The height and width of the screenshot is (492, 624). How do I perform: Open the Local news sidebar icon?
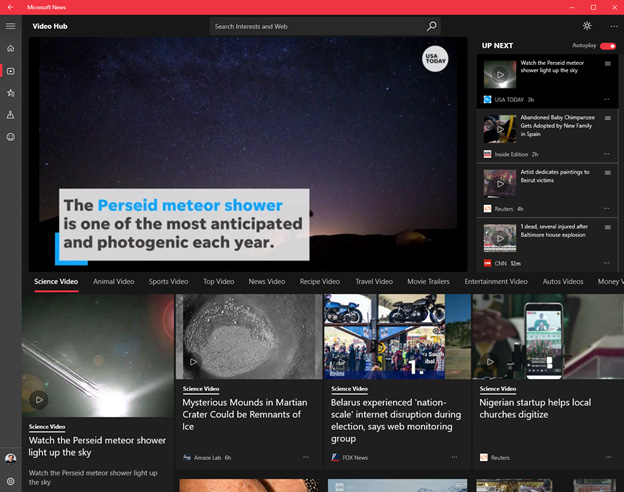pyautogui.click(x=11, y=115)
